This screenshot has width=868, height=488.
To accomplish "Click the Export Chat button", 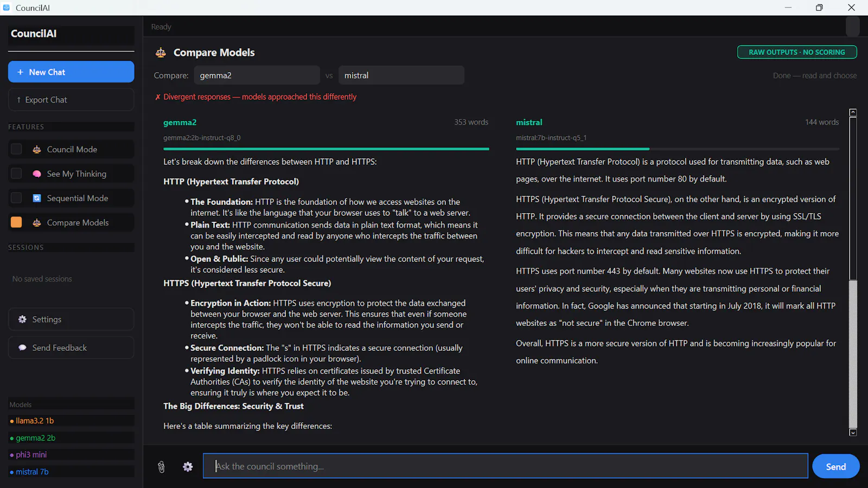I will coord(71,100).
